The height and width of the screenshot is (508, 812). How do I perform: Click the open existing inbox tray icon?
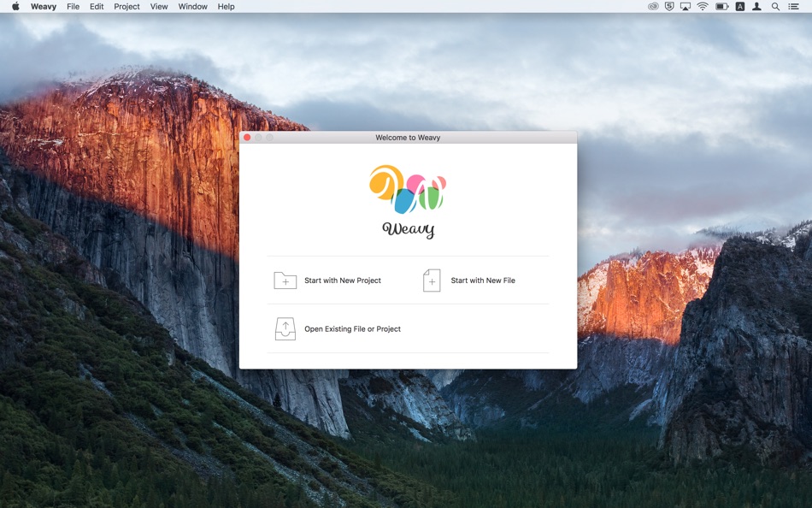coord(285,328)
